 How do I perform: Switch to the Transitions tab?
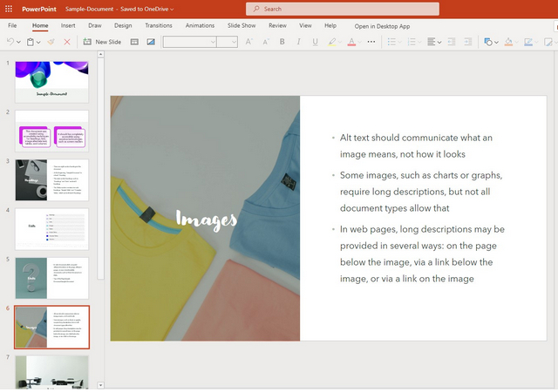point(159,25)
